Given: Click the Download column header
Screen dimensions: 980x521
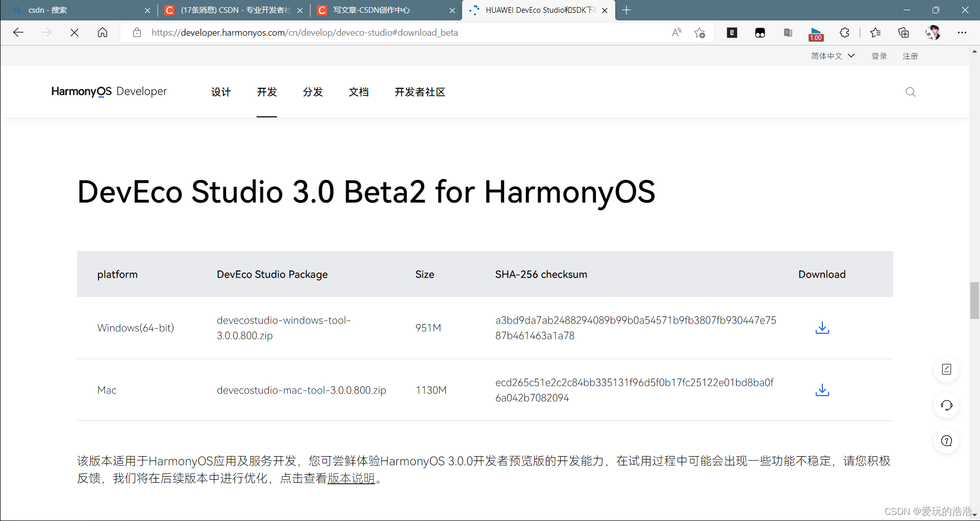Looking at the screenshot, I should click(822, 275).
